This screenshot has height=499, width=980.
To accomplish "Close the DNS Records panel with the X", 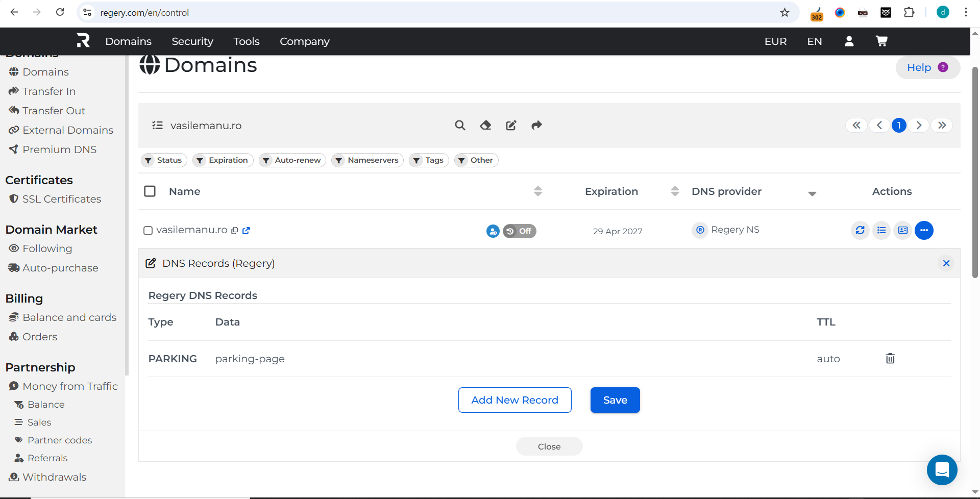I will 946,263.
